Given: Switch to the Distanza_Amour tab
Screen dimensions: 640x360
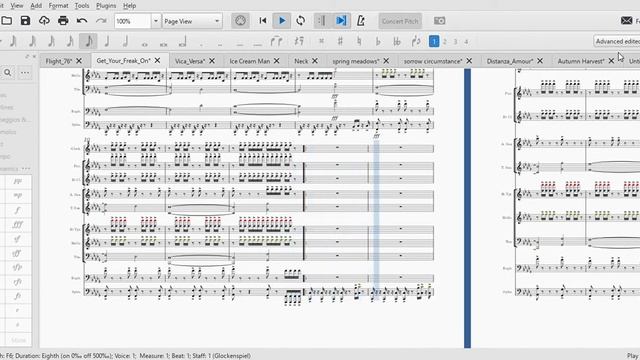Looking at the screenshot, I should (x=510, y=61).
